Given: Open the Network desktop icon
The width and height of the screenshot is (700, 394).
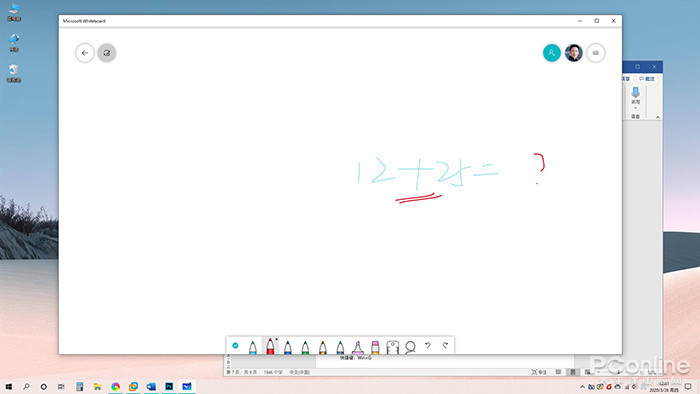Looking at the screenshot, I should click(x=13, y=43).
